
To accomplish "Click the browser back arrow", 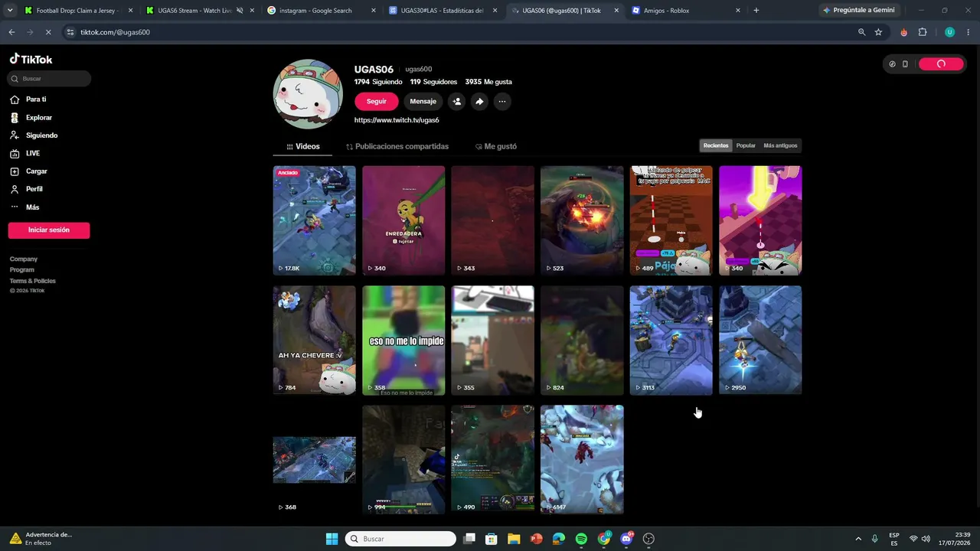I will 11,32.
